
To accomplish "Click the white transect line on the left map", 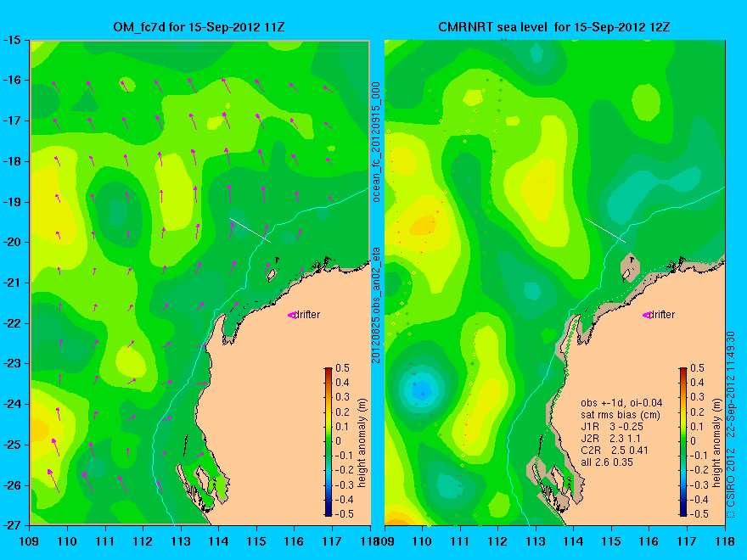I will click(x=250, y=231).
